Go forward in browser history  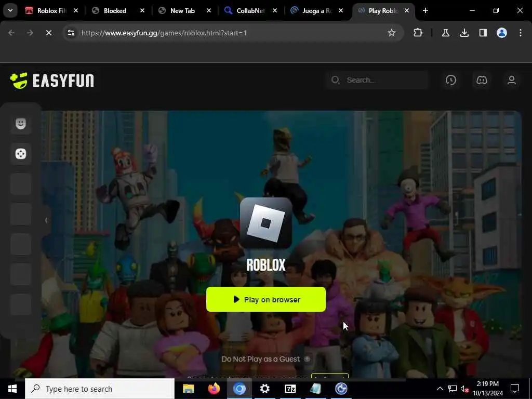coord(30,33)
